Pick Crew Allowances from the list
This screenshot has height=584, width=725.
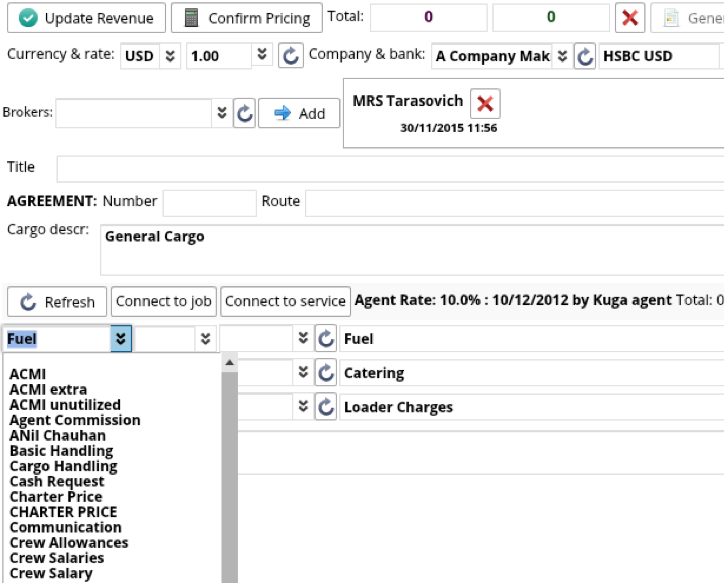pos(68,543)
